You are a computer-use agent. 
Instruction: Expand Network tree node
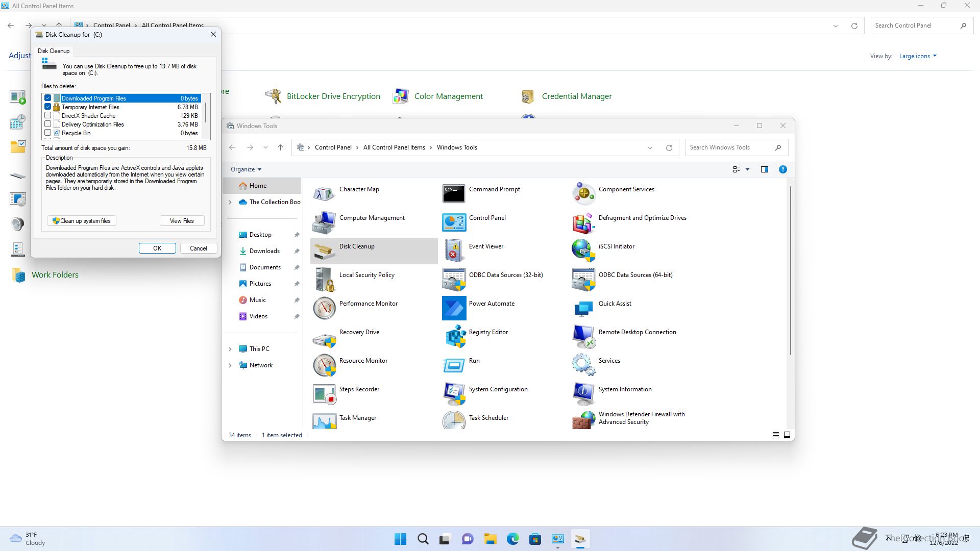click(230, 365)
